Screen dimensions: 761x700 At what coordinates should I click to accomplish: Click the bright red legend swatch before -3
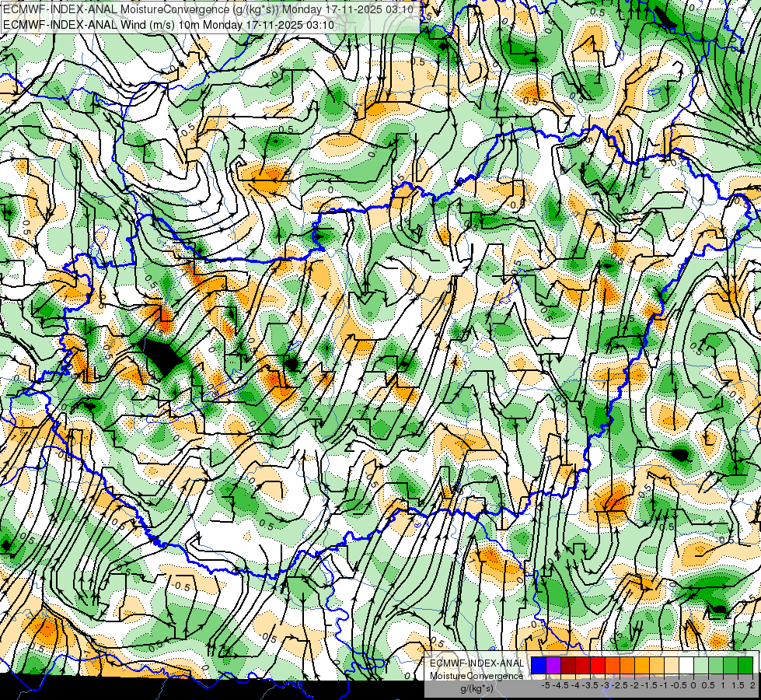(598, 665)
